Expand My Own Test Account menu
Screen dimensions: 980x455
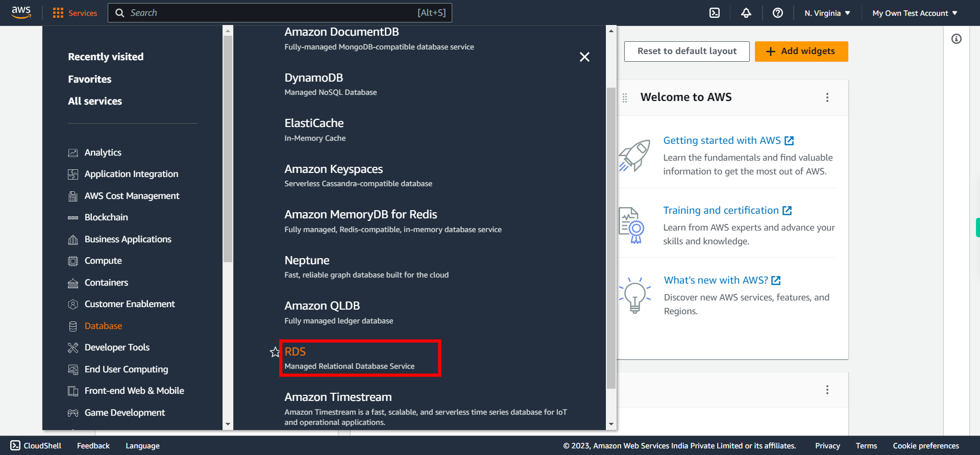(x=915, y=13)
